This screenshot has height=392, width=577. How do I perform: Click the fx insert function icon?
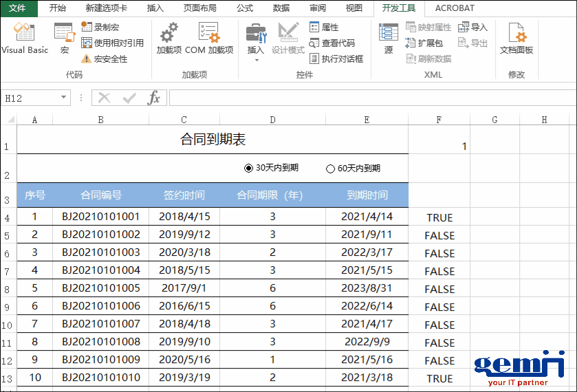click(153, 98)
